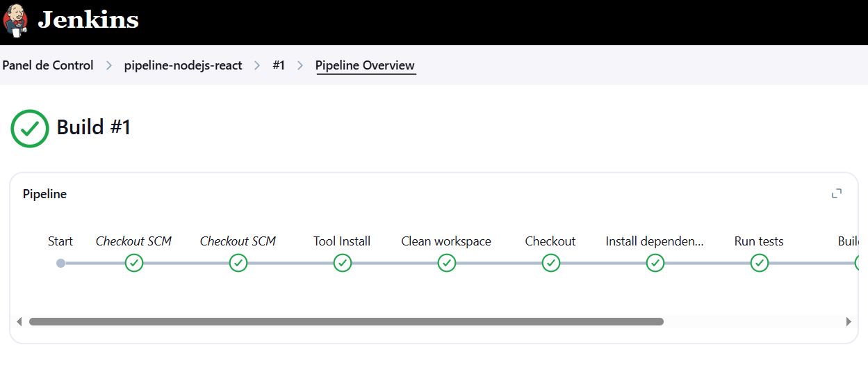The height and width of the screenshot is (379, 868).
Task: Click the scrollbar left arrow
Action: pos(19,321)
